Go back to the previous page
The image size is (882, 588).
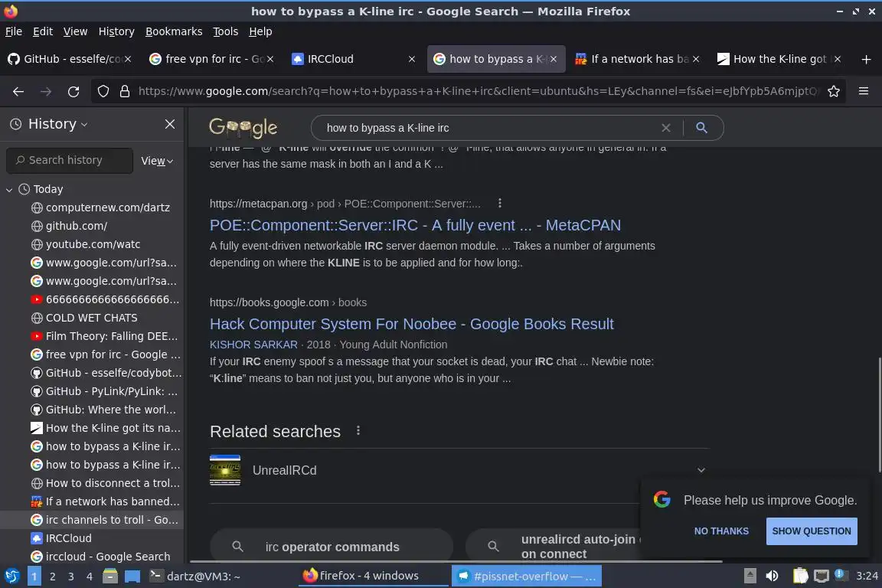point(18,91)
